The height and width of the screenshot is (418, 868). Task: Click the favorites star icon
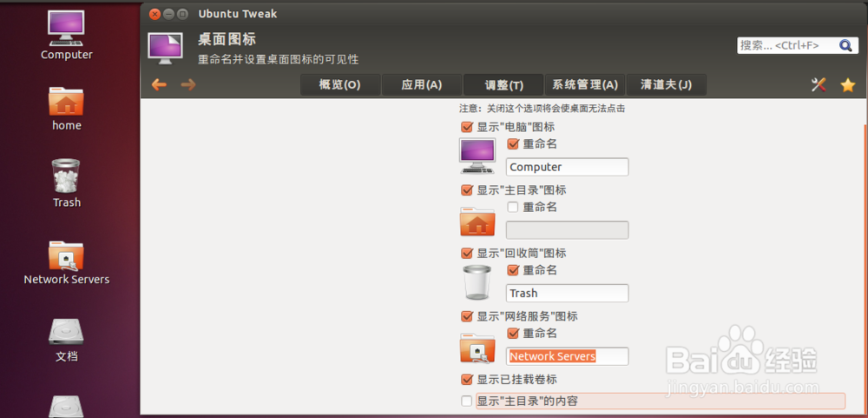(847, 85)
